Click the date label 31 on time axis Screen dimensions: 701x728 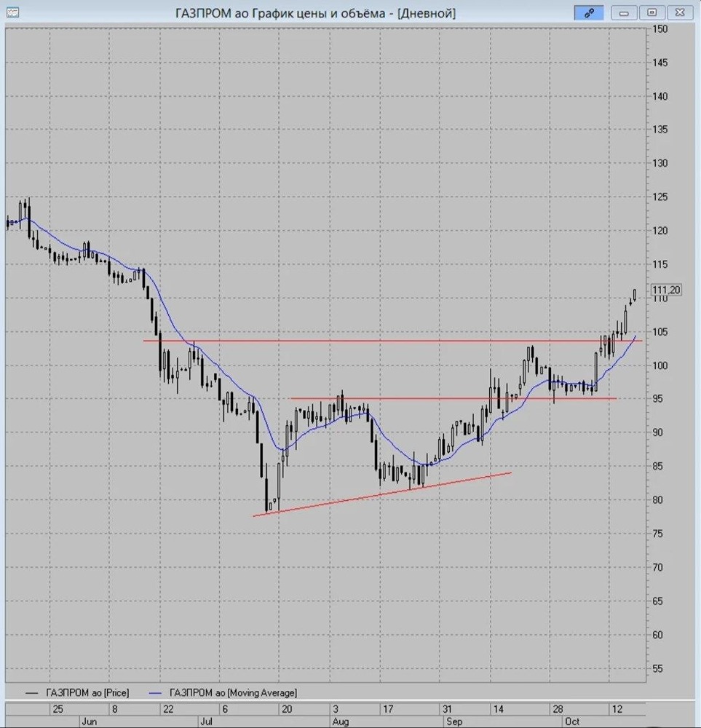tap(447, 709)
